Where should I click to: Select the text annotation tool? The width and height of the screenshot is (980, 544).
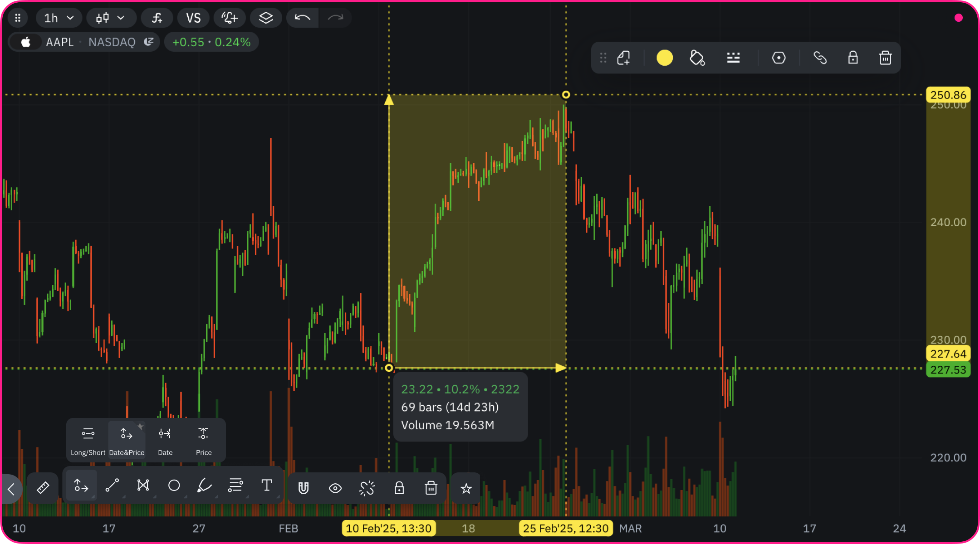click(267, 486)
